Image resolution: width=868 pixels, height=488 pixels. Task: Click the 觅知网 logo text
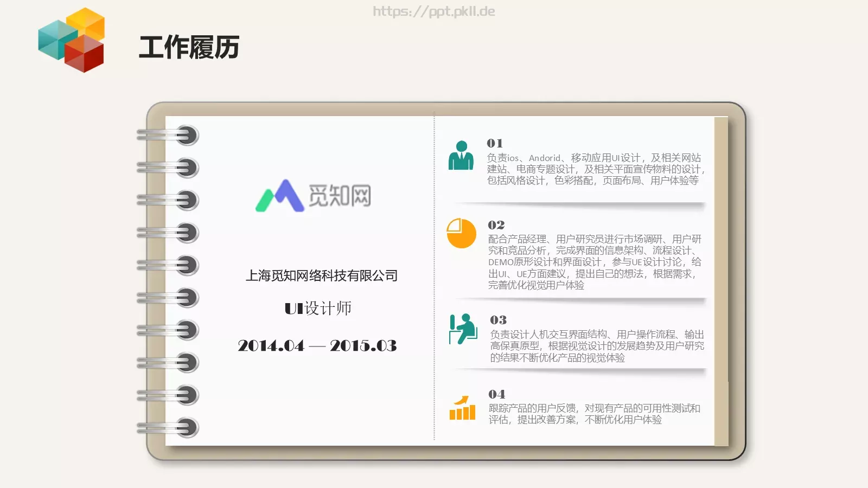[340, 196]
